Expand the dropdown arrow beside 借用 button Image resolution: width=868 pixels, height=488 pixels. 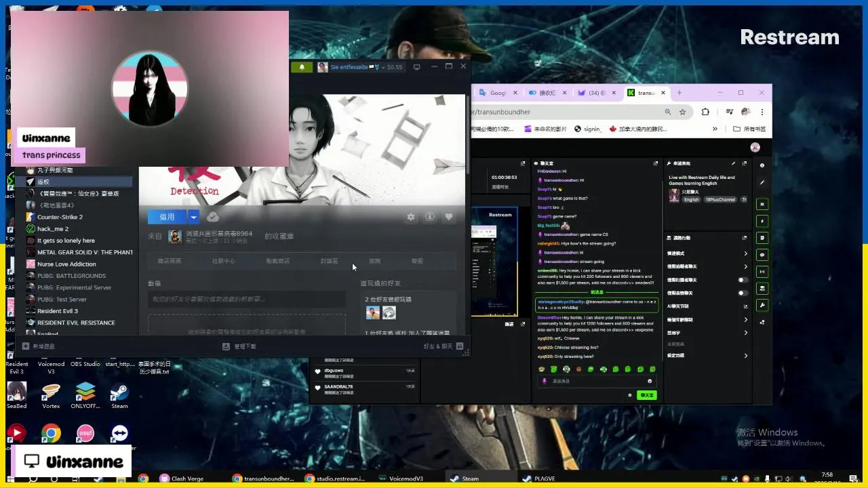(193, 217)
